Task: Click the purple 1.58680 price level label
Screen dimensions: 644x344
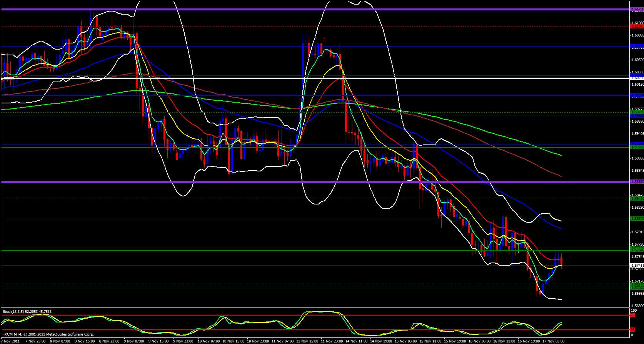Action: click(637, 182)
